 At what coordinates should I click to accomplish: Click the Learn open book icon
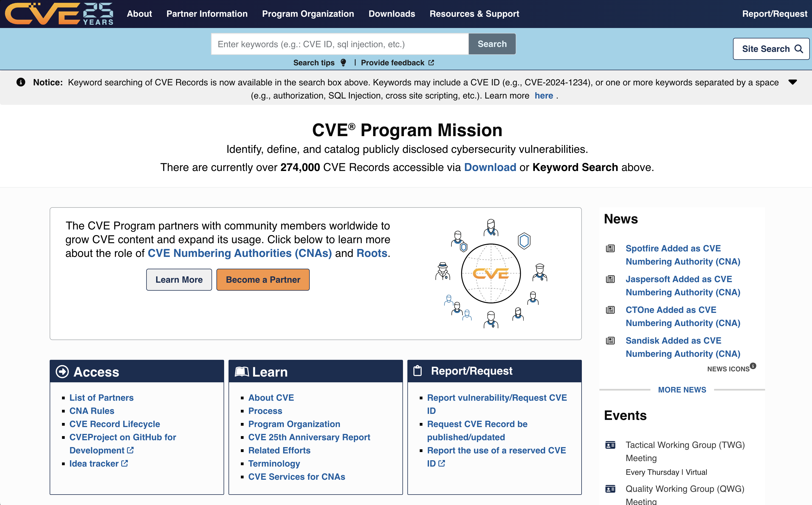242,372
